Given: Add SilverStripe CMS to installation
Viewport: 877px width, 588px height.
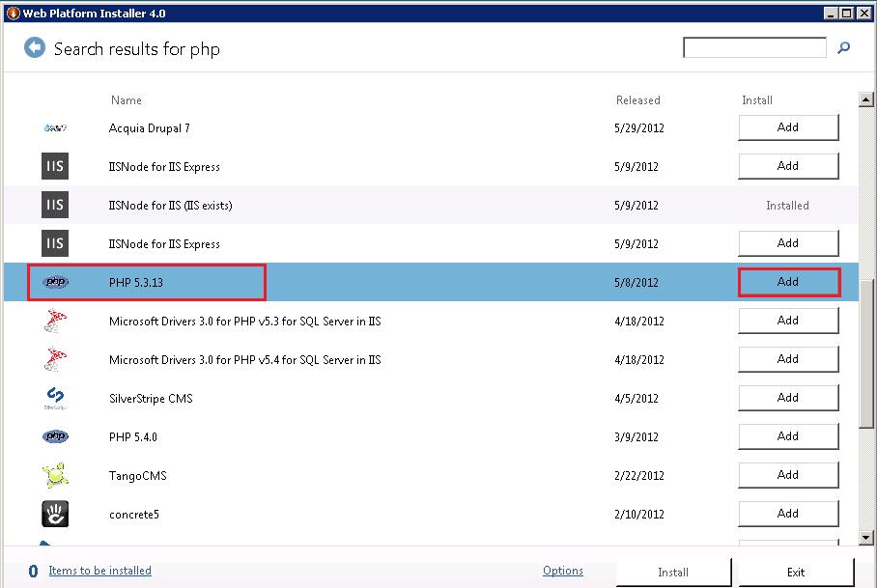Looking at the screenshot, I should coord(788,398).
